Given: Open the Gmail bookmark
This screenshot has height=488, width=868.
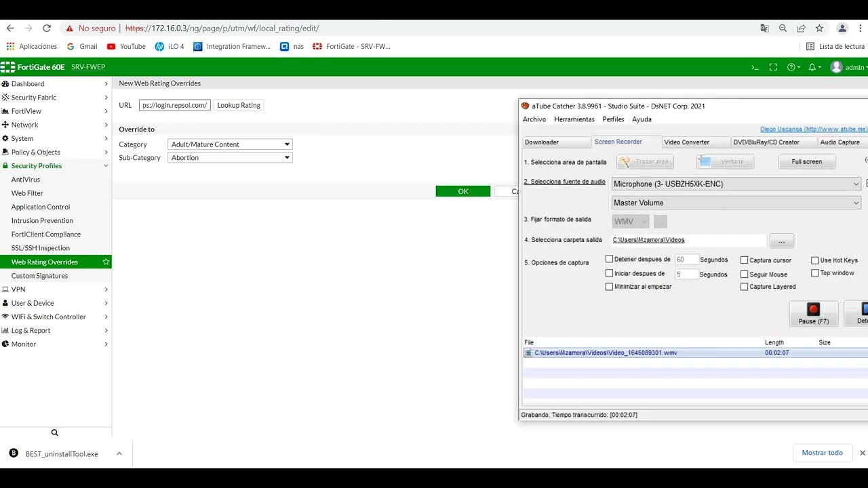Looking at the screenshot, I should click(x=82, y=47).
